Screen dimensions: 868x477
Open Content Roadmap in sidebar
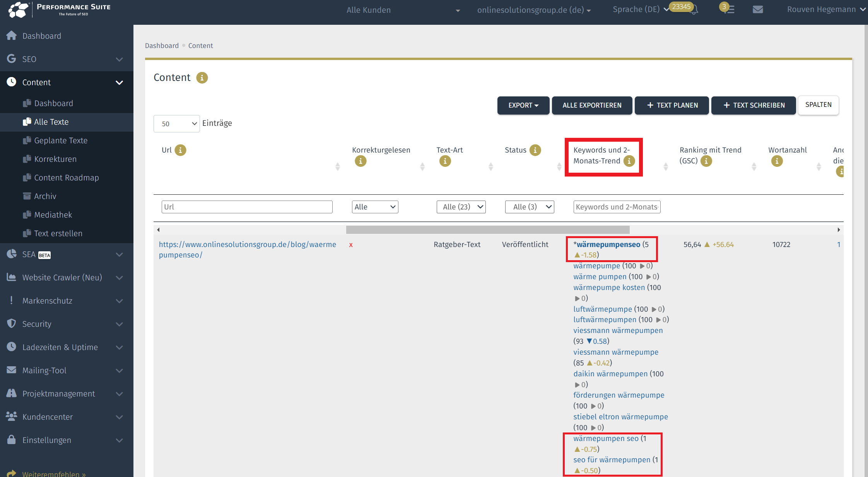point(67,178)
